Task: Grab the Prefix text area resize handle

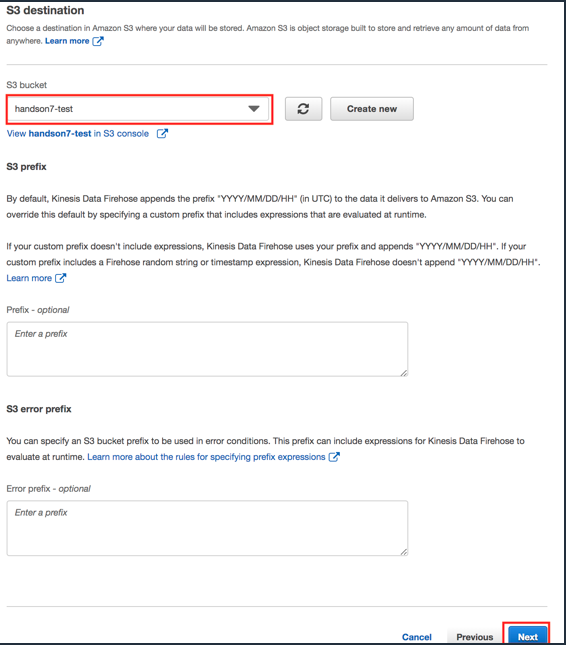Action: pos(404,372)
